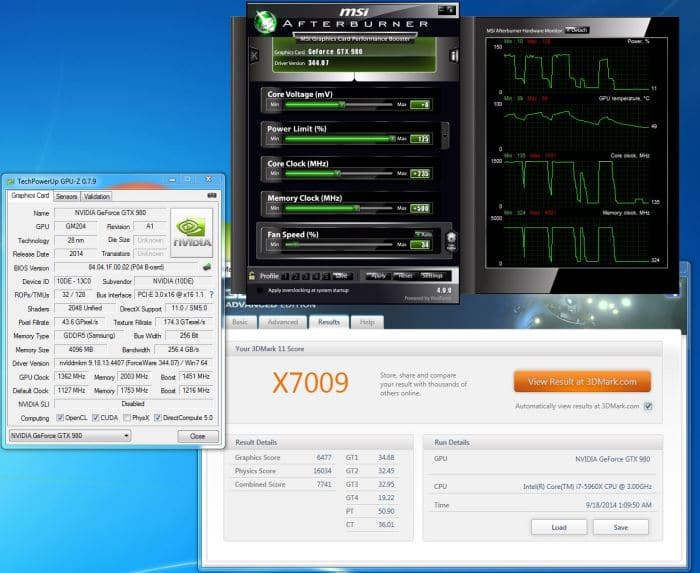Click the Fan Speed slider
Image resolution: width=700 pixels, height=573 pixels.
tap(338, 244)
